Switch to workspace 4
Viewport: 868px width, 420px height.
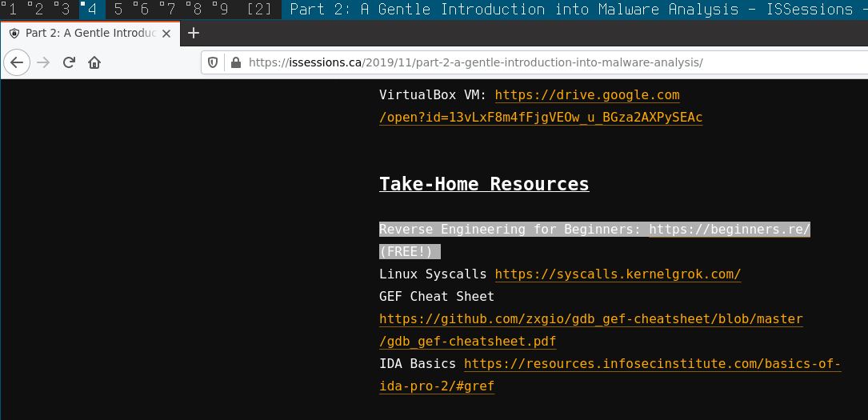(x=93, y=10)
